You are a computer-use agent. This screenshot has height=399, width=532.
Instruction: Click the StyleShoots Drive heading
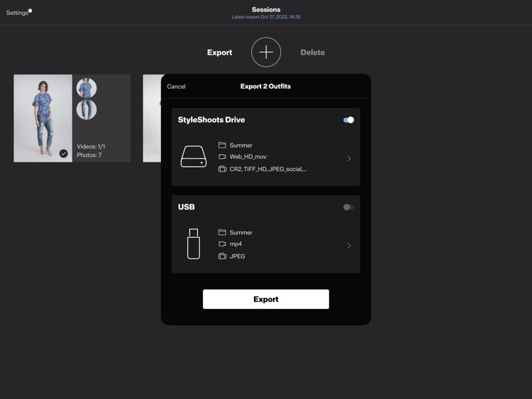[x=211, y=120]
